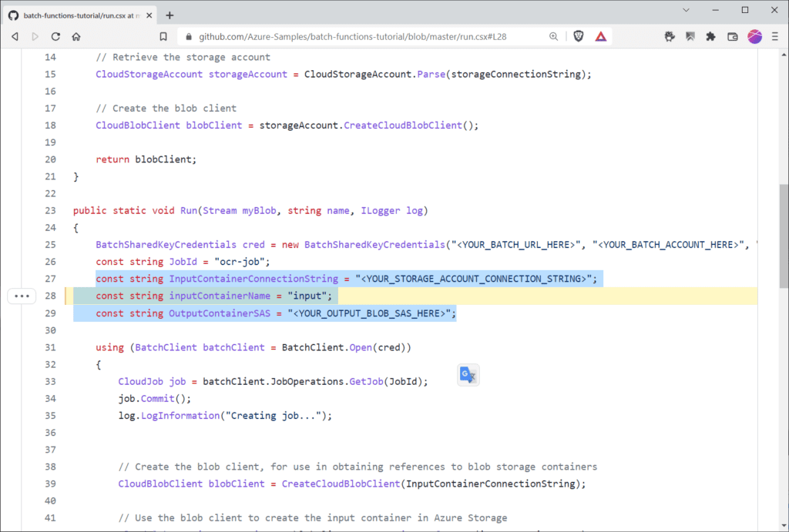Click line number 39
789x532 pixels.
pos(50,483)
